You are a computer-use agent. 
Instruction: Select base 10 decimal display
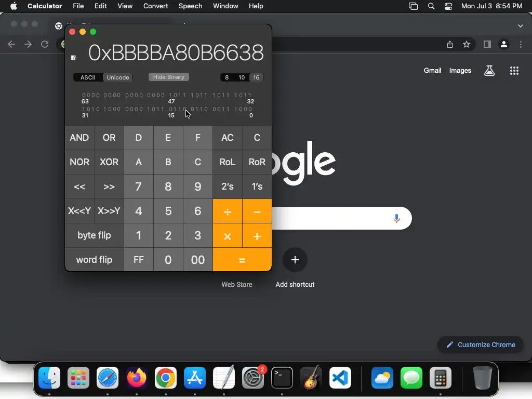pyautogui.click(x=242, y=77)
